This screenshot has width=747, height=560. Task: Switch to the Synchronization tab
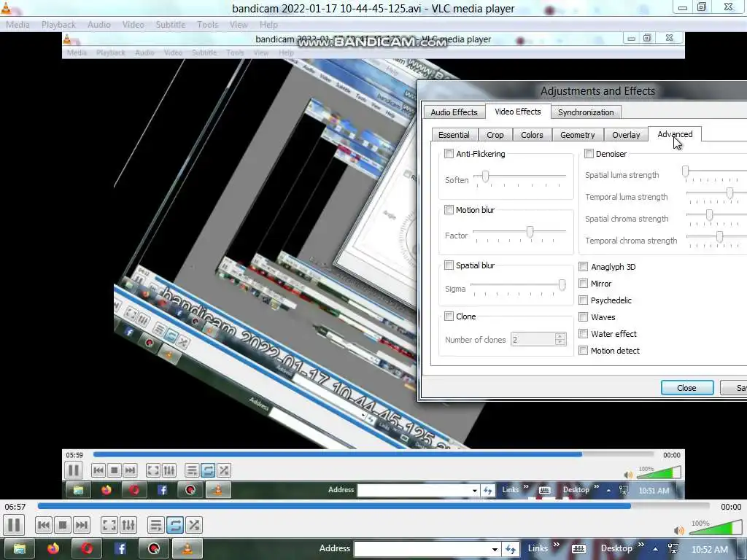pos(586,112)
